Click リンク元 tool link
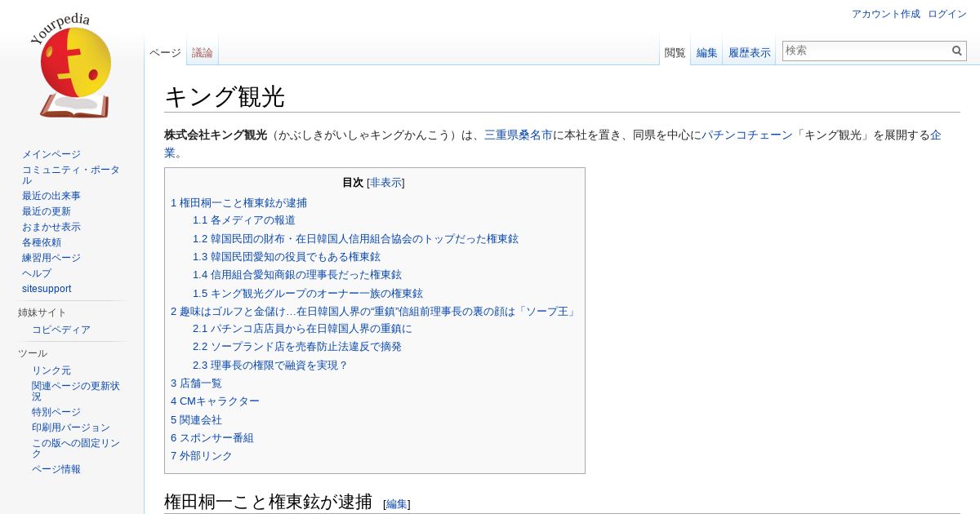 (51, 370)
